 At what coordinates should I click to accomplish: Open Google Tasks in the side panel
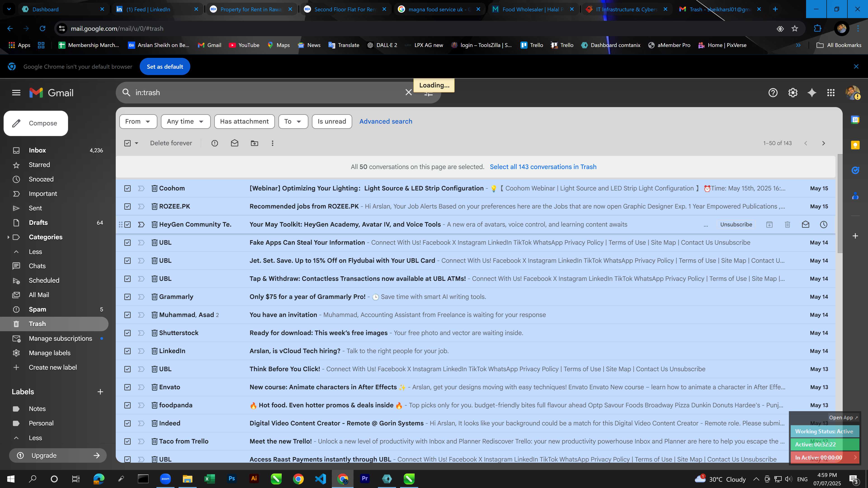(x=855, y=170)
